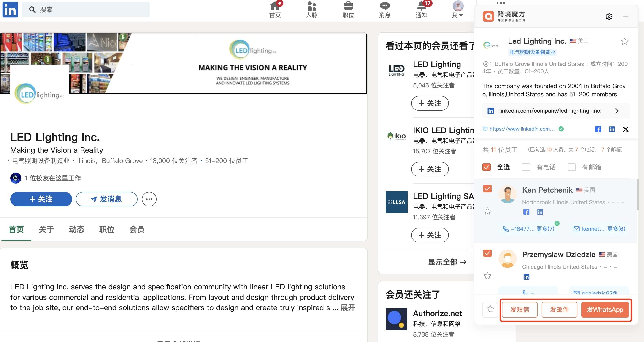Image resolution: width=644 pixels, height=342 pixels.
Task: Click the 搜索 search field
Action: pos(86,10)
